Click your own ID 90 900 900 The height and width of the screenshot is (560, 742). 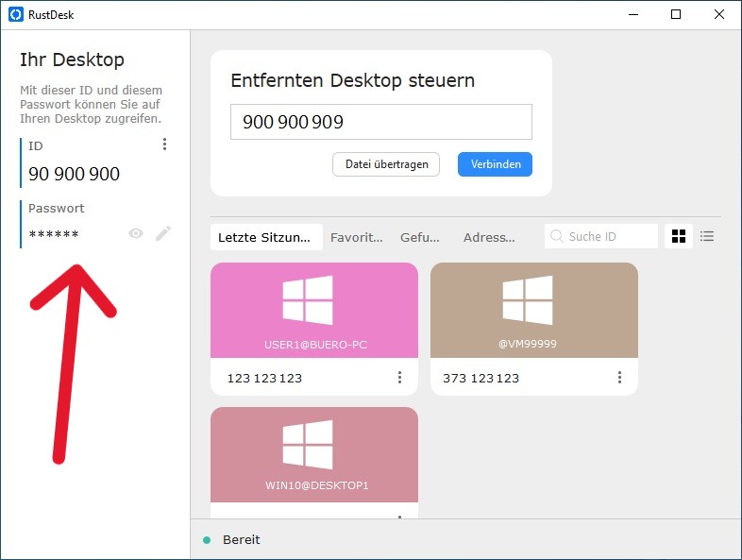click(75, 174)
